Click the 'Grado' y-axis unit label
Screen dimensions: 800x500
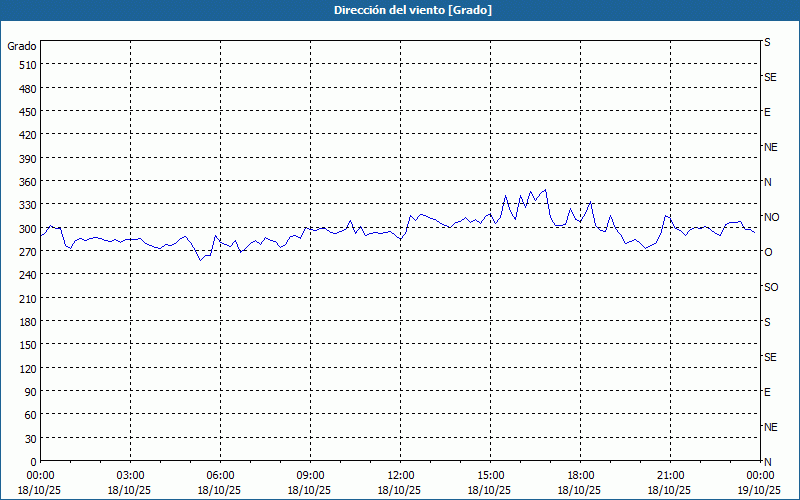pyautogui.click(x=22, y=46)
